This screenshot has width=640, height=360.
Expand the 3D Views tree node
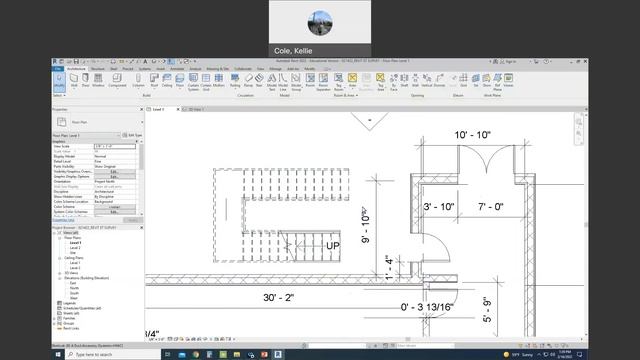[x=60, y=273]
